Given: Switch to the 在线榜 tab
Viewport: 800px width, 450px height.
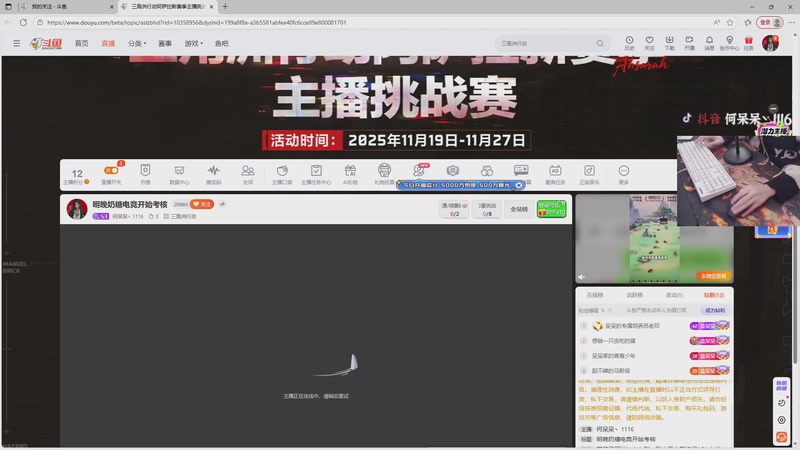Looking at the screenshot, I should pyautogui.click(x=594, y=295).
